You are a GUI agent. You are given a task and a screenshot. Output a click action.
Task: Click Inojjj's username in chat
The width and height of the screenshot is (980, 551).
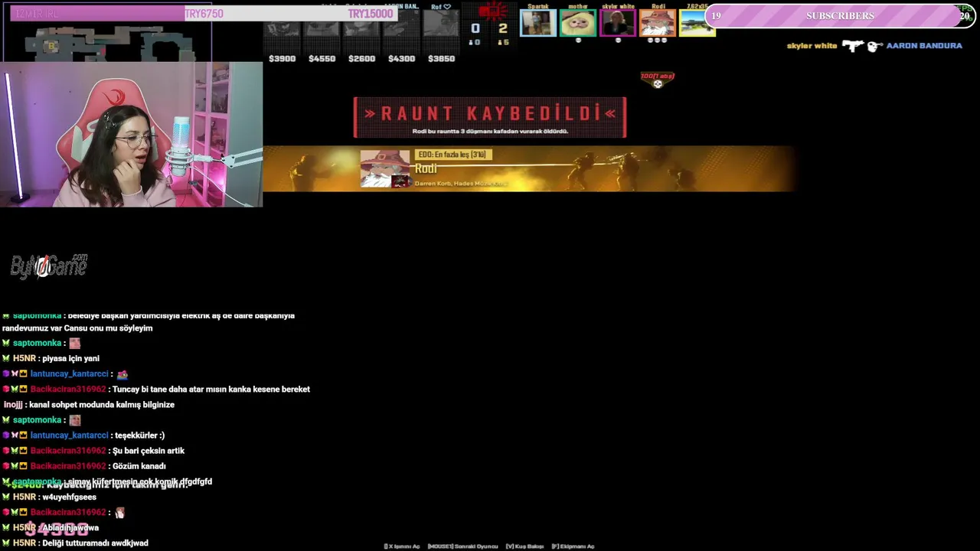13,405
